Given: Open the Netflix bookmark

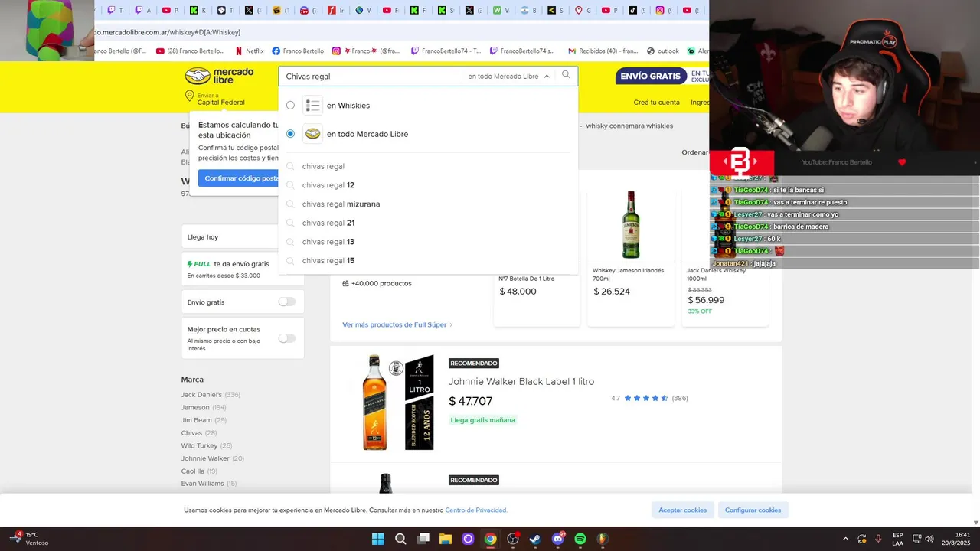Looking at the screenshot, I should [x=248, y=51].
